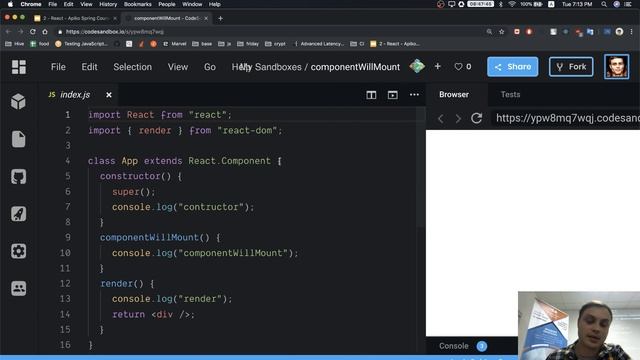640x360 pixels.
Task: Open the Chrome Help menu
Action: 215,4
